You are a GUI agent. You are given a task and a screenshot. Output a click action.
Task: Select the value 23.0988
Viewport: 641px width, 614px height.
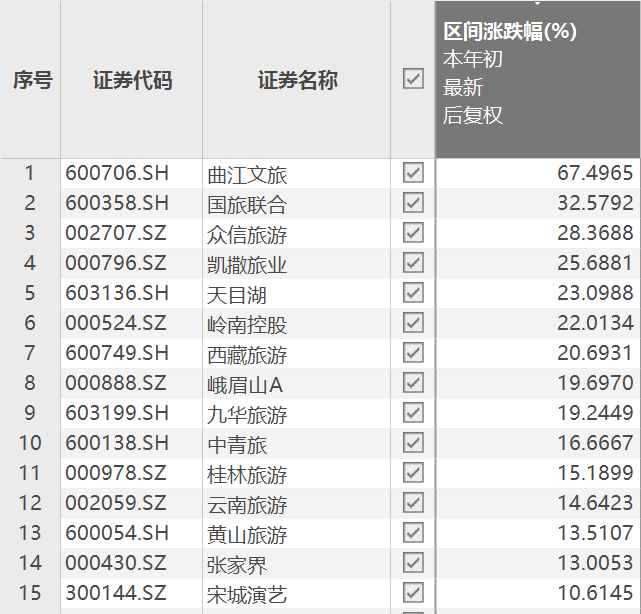click(595, 293)
